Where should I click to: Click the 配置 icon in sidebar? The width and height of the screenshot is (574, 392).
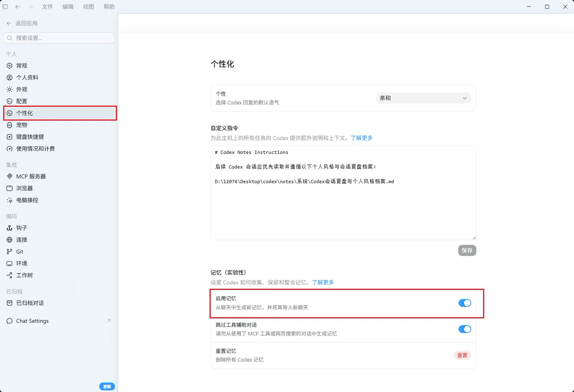9,101
